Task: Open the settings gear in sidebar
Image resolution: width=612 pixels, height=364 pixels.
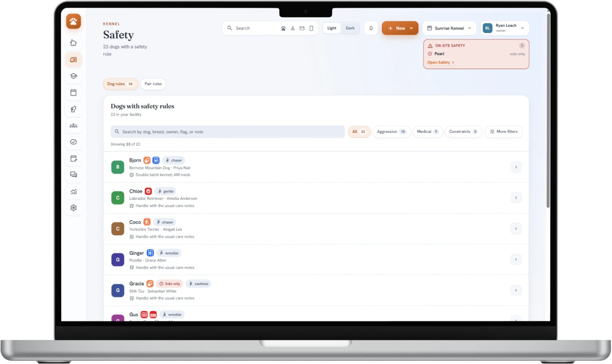Action: click(73, 208)
